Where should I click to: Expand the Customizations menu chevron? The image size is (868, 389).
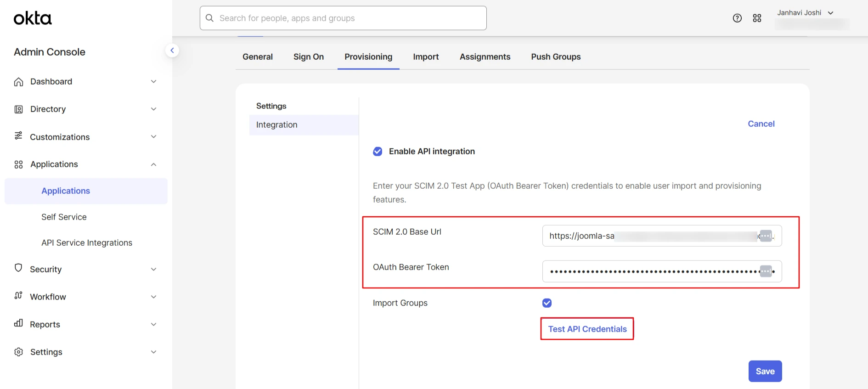point(154,137)
